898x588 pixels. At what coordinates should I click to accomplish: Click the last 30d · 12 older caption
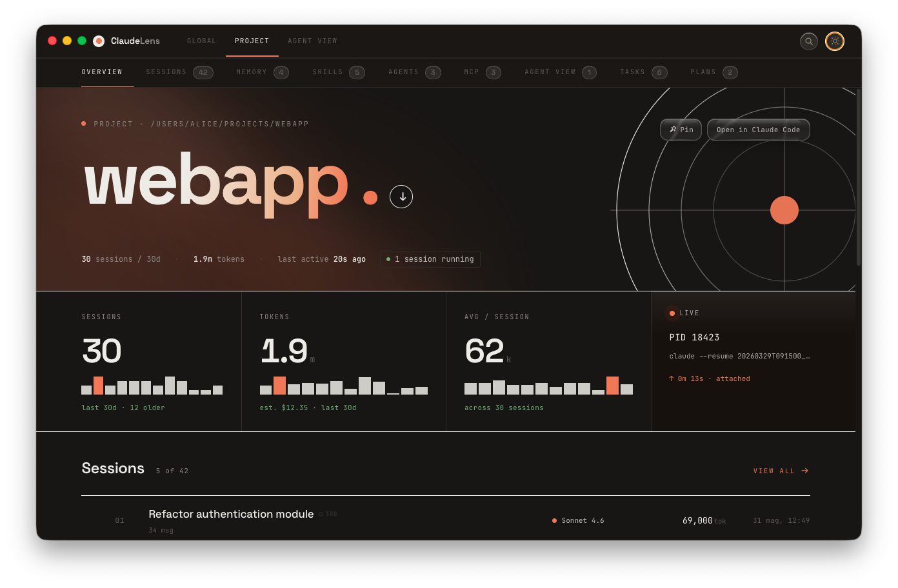pyautogui.click(x=123, y=407)
